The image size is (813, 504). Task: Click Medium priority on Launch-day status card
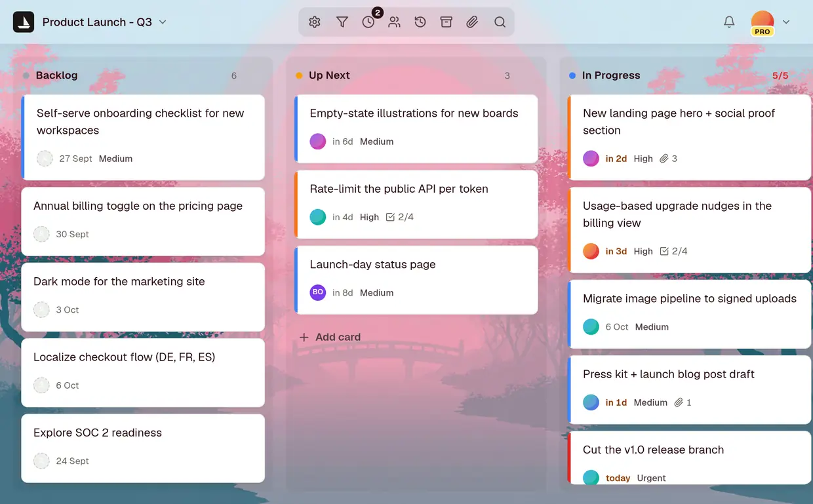pos(376,293)
